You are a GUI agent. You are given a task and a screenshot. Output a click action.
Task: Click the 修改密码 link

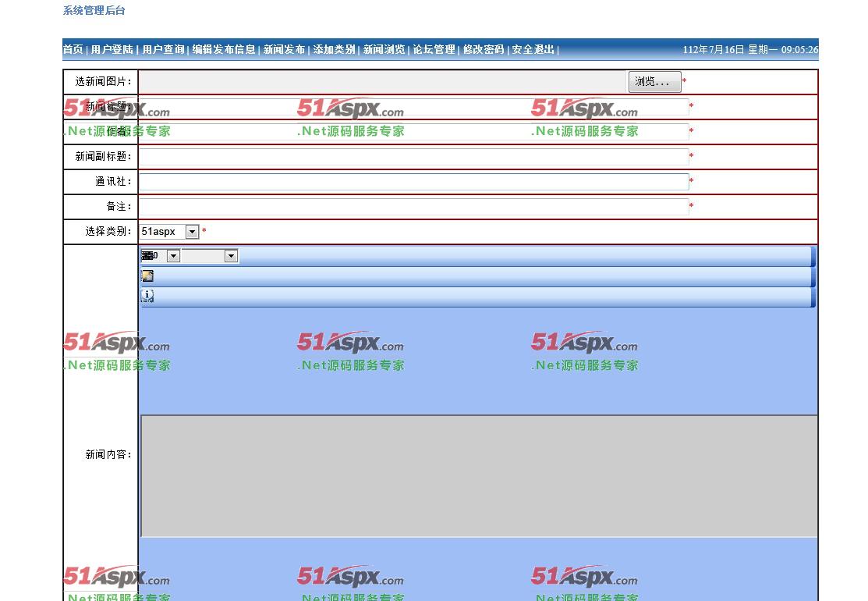(x=484, y=49)
